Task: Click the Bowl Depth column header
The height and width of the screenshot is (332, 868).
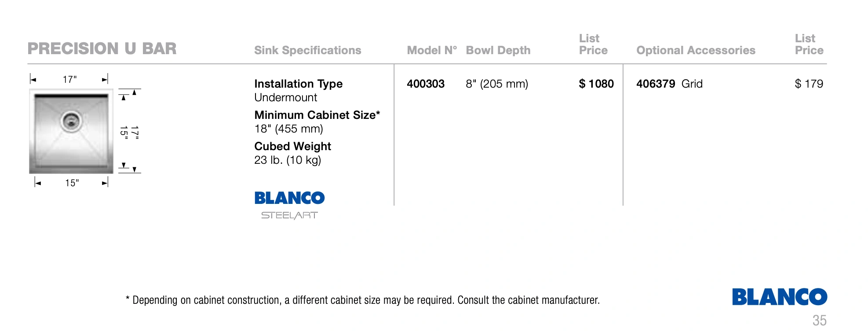Action: coord(498,50)
